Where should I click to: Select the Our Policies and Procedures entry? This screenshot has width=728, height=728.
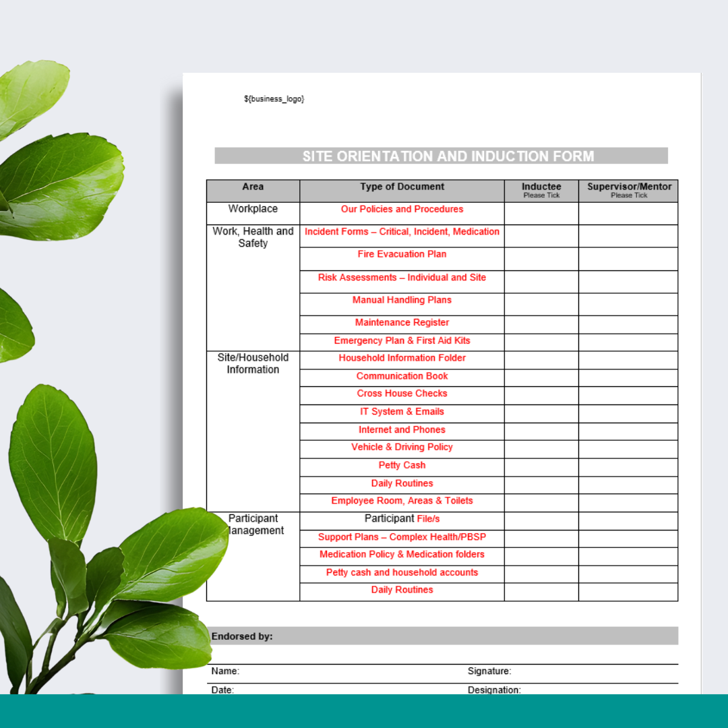402,209
